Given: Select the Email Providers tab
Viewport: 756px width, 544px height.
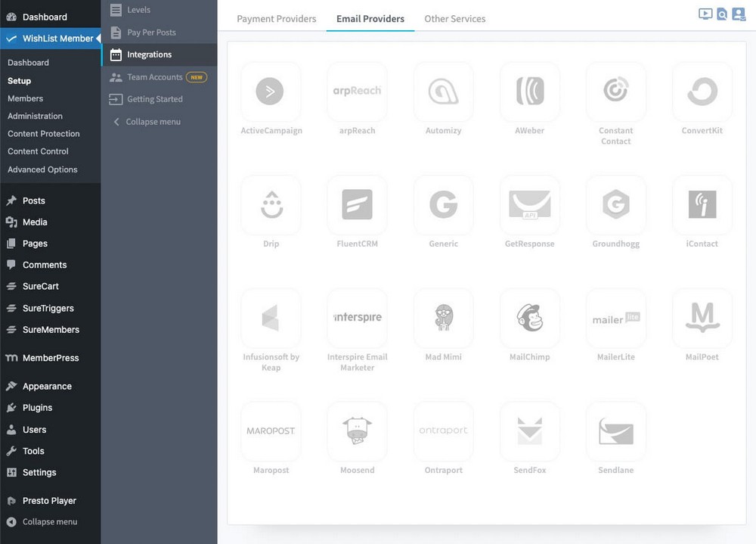Looking at the screenshot, I should point(370,19).
